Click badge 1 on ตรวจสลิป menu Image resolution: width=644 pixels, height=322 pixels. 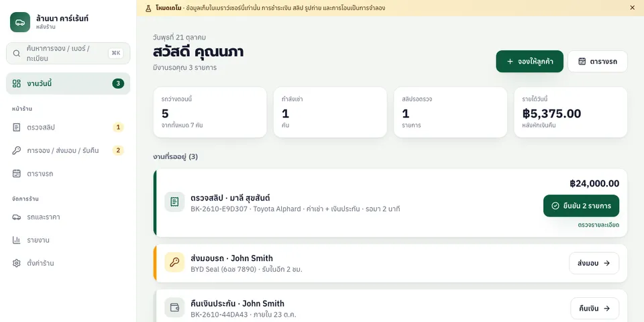click(118, 127)
